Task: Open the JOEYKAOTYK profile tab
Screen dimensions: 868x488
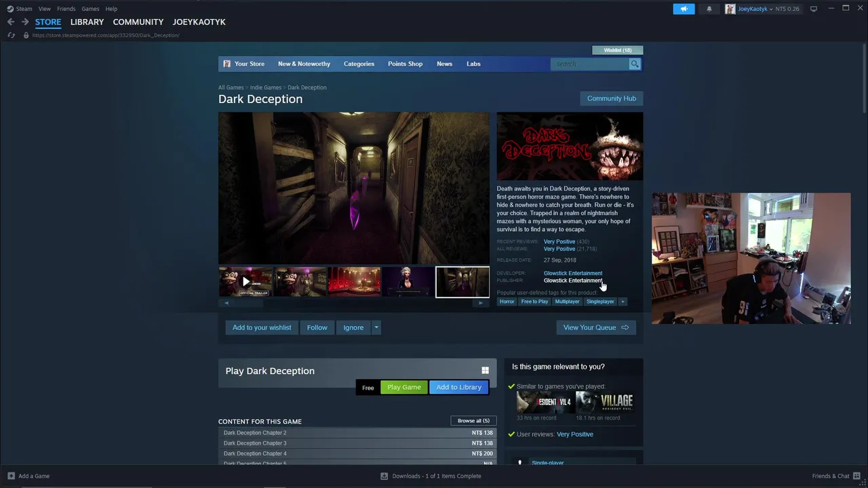Action: point(199,22)
